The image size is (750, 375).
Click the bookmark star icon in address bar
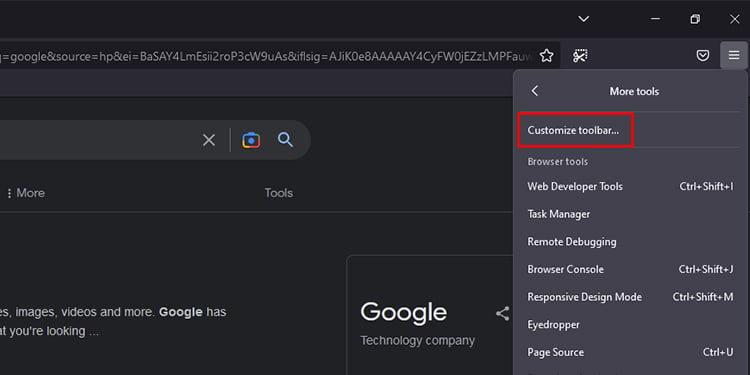pyautogui.click(x=546, y=56)
